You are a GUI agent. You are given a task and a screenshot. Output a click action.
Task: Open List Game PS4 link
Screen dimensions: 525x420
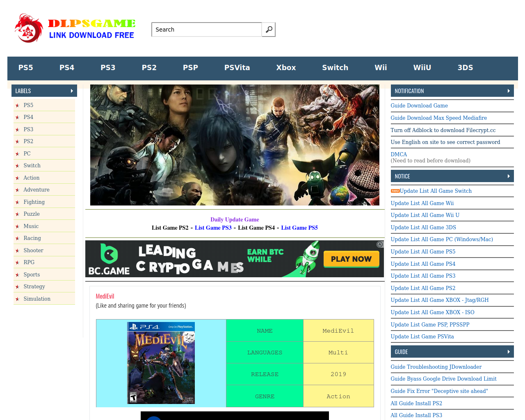[256, 228]
